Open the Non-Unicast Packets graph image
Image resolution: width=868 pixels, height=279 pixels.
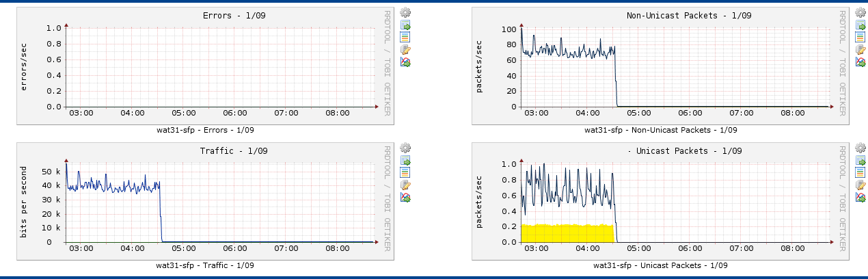[x=660, y=66]
